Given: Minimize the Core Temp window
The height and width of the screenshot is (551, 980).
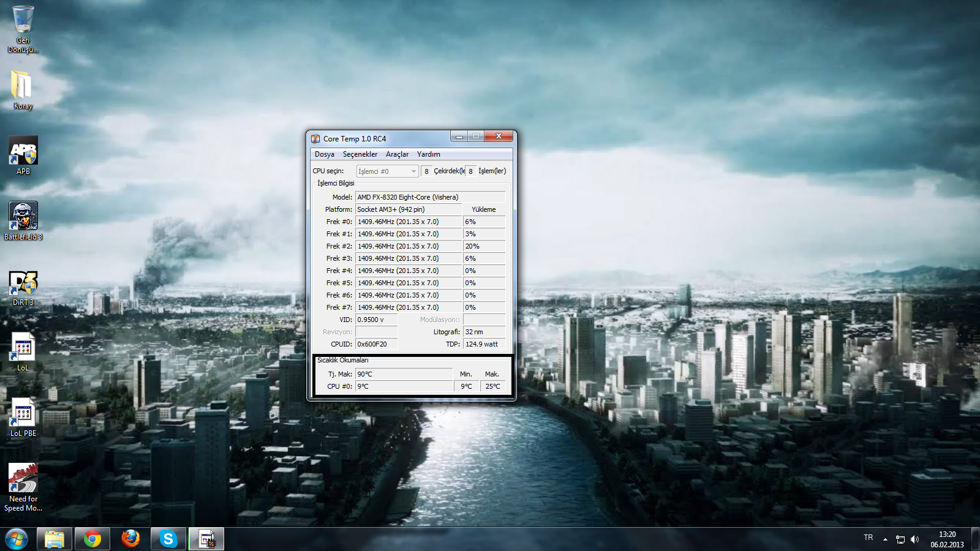Looking at the screenshot, I should pos(459,136).
